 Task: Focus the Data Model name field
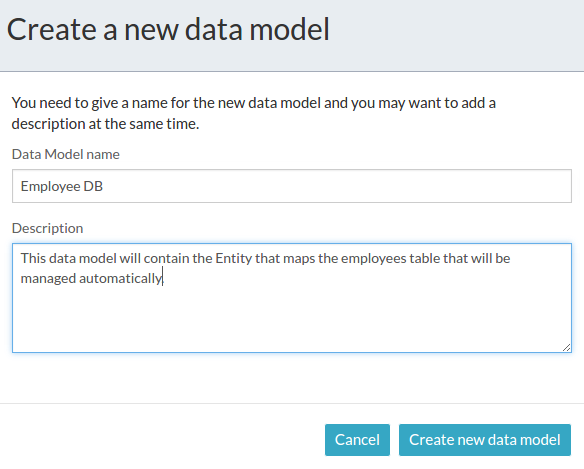point(292,186)
